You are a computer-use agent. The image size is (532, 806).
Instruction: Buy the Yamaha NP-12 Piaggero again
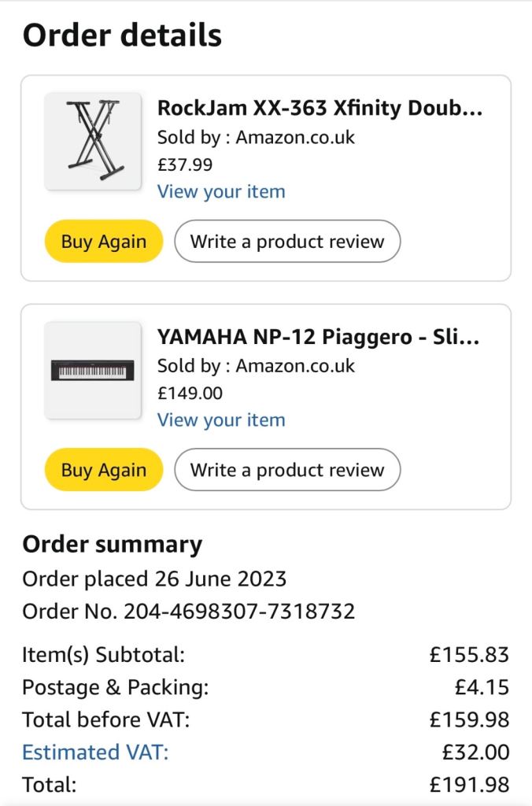pos(104,469)
